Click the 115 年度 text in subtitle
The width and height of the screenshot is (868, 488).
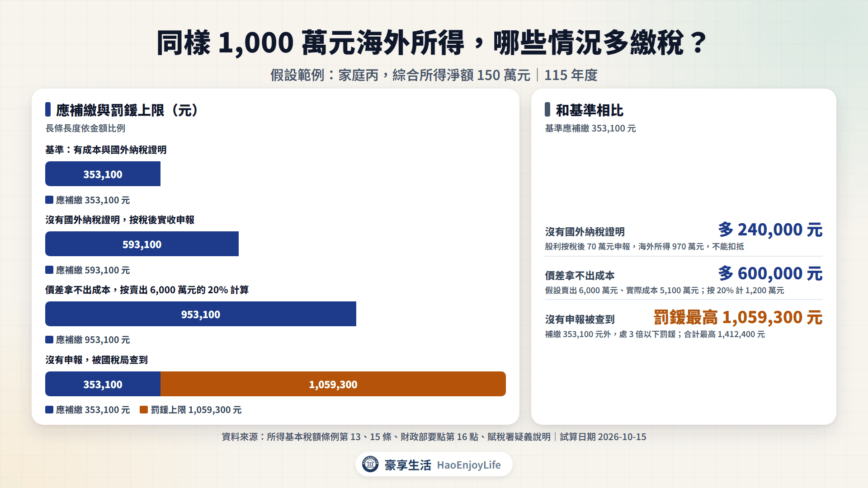tap(571, 75)
